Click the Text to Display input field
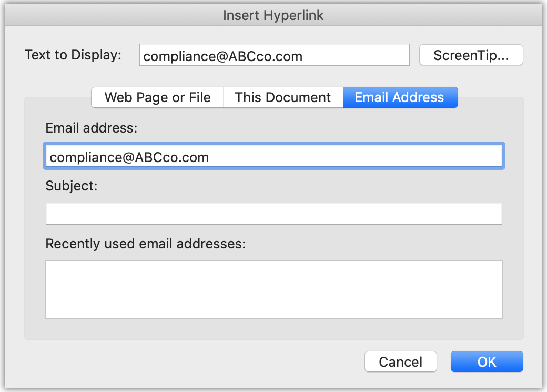 [274, 55]
